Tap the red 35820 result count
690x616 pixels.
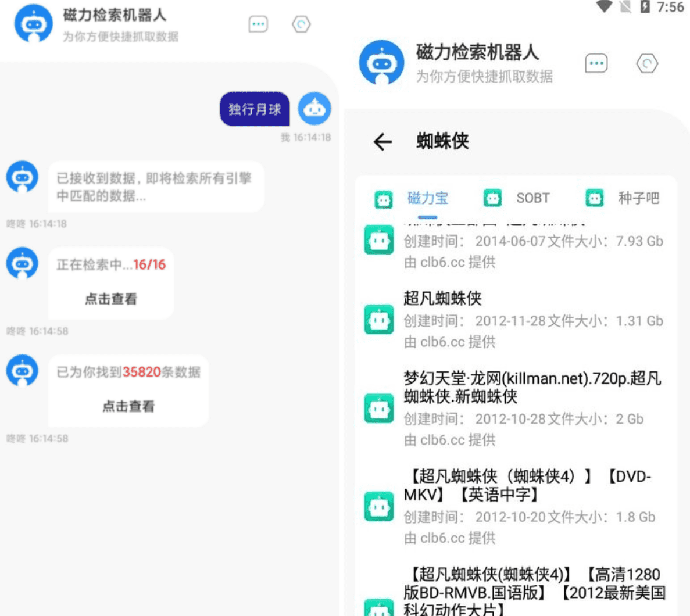point(142,372)
